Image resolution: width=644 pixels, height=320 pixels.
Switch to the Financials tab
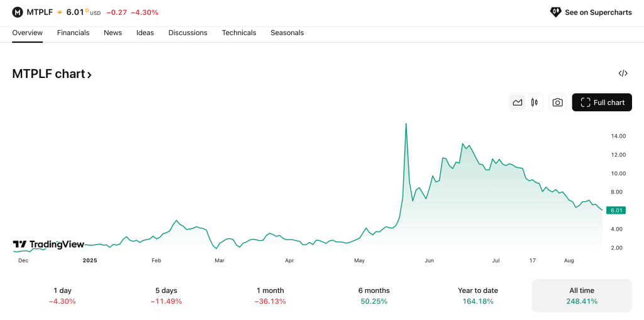73,33
